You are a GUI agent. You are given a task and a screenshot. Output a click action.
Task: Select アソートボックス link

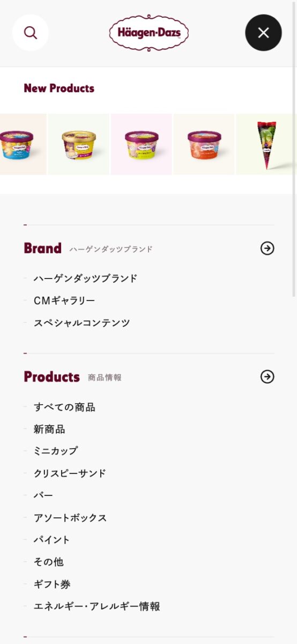(70, 518)
